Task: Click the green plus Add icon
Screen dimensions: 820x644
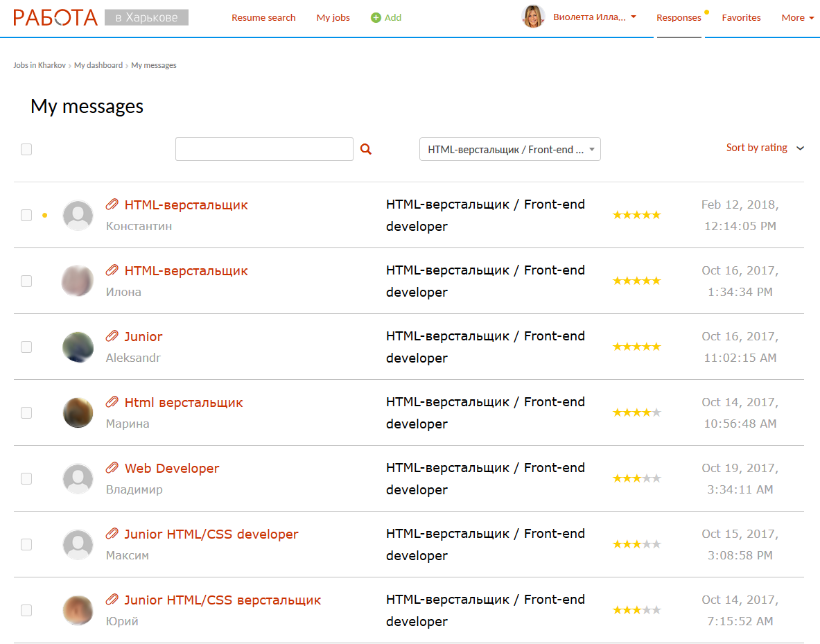Action: coord(376,18)
